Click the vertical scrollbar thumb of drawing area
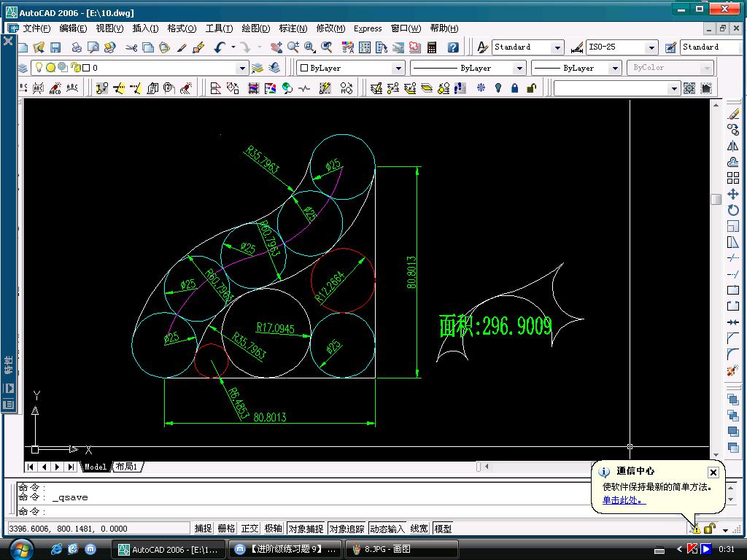The height and width of the screenshot is (560, 747). point(716,199)
